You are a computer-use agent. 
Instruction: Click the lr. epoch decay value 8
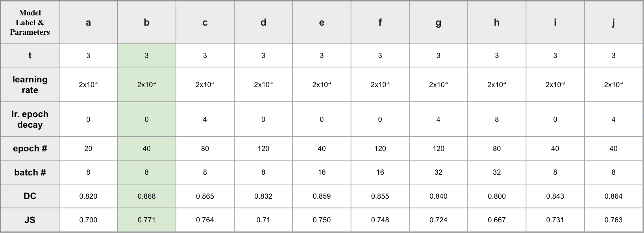coord(497,119)
